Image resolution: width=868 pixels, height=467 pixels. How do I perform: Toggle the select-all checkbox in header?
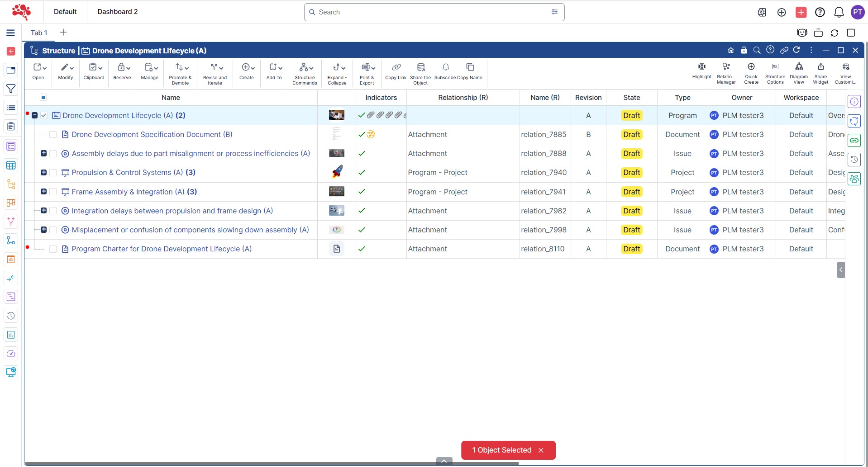pyautogui.click(x=43, y=97)
